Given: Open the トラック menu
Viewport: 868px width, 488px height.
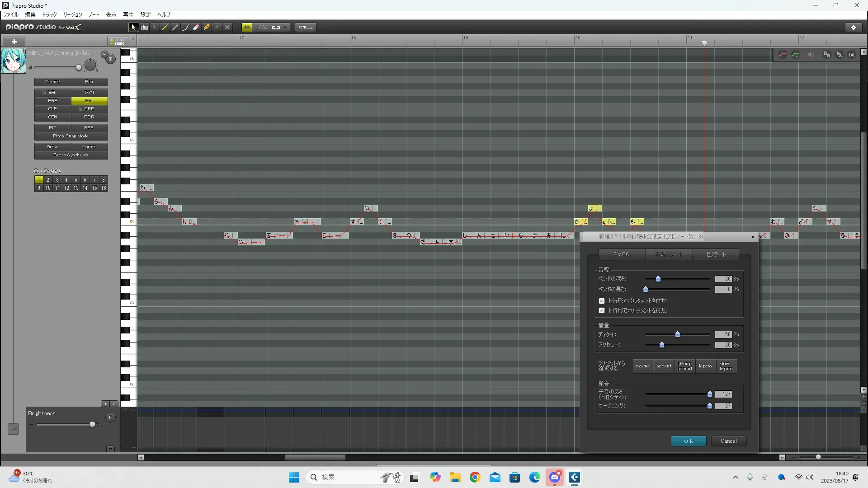Looking at the screenshot, I should tap(49, 15).
